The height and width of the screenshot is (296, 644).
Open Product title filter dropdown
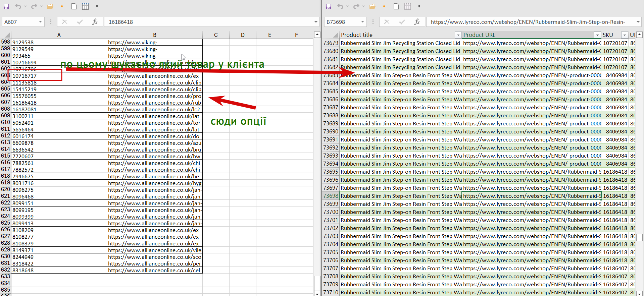458,35
